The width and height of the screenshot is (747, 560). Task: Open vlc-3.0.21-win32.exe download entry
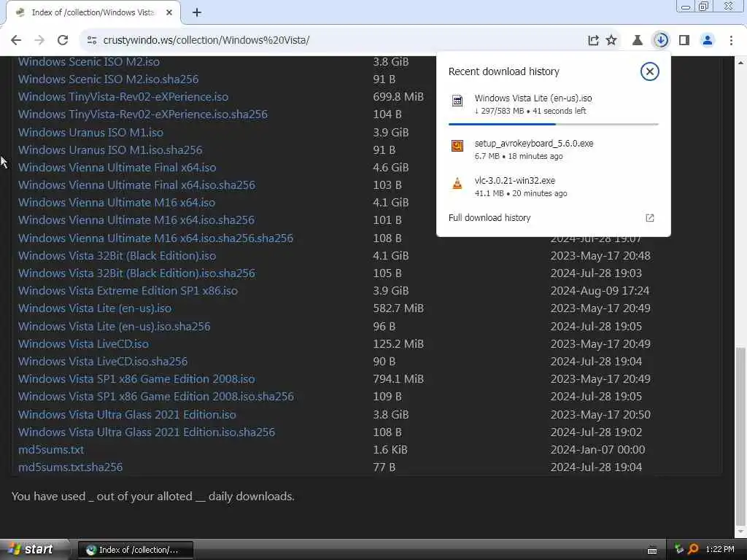[553, 186]
